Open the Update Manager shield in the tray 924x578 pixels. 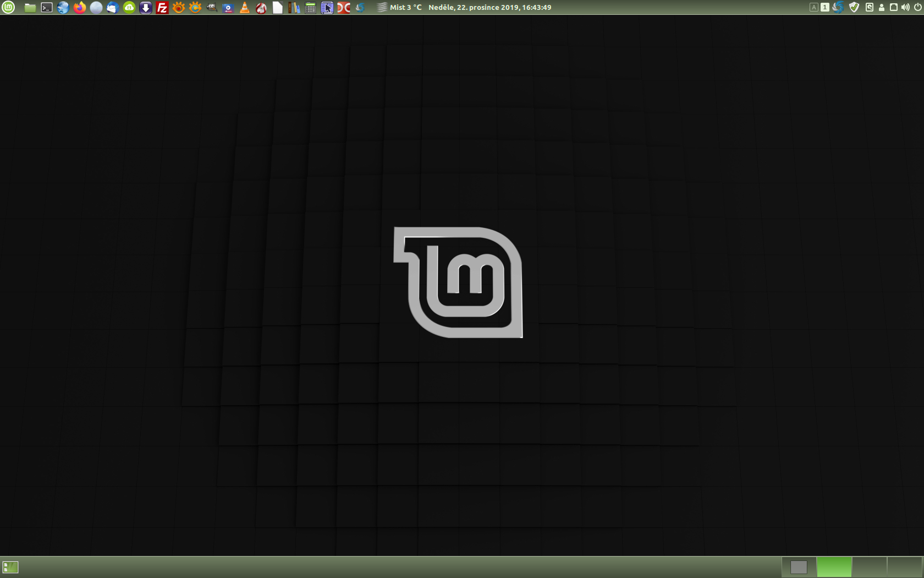point(854,8)
